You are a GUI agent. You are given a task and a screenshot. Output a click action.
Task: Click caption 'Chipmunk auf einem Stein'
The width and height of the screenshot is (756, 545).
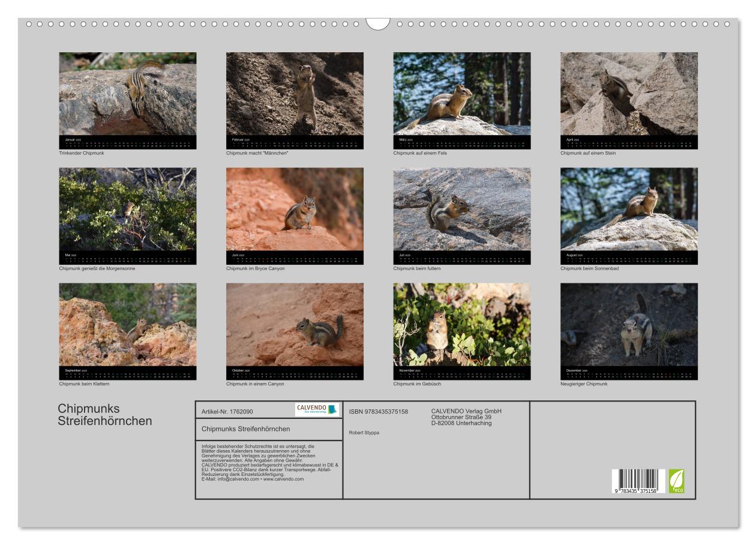(588, 153)
